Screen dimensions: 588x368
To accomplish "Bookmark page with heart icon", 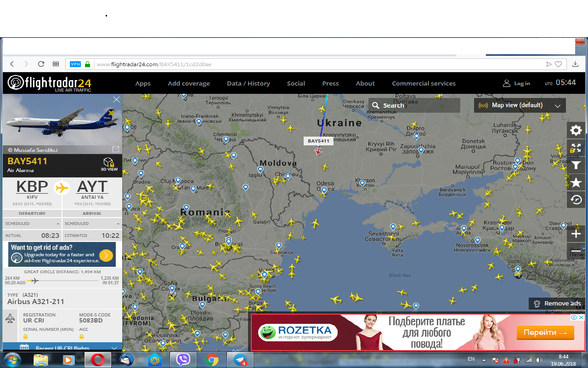I will click(x=559, y=64).
